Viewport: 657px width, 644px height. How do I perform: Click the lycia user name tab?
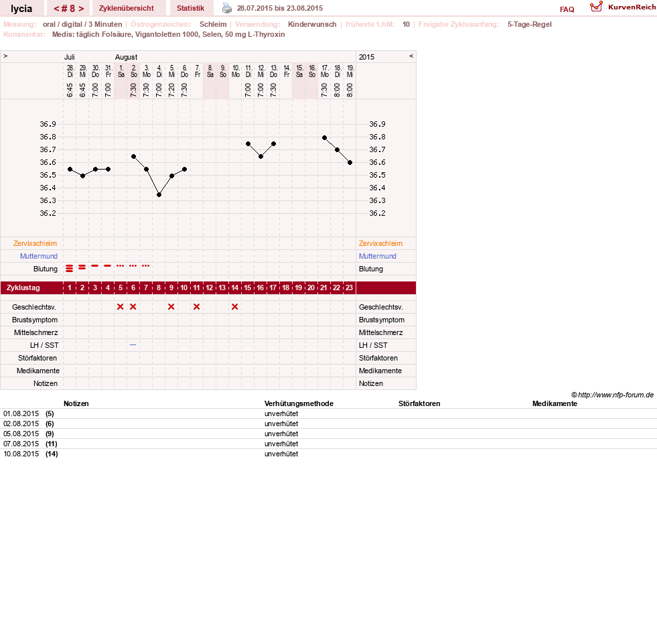coord(21,8)
